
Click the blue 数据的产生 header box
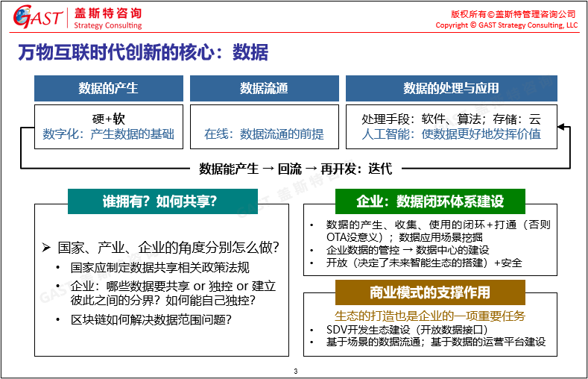click(108, 89)
